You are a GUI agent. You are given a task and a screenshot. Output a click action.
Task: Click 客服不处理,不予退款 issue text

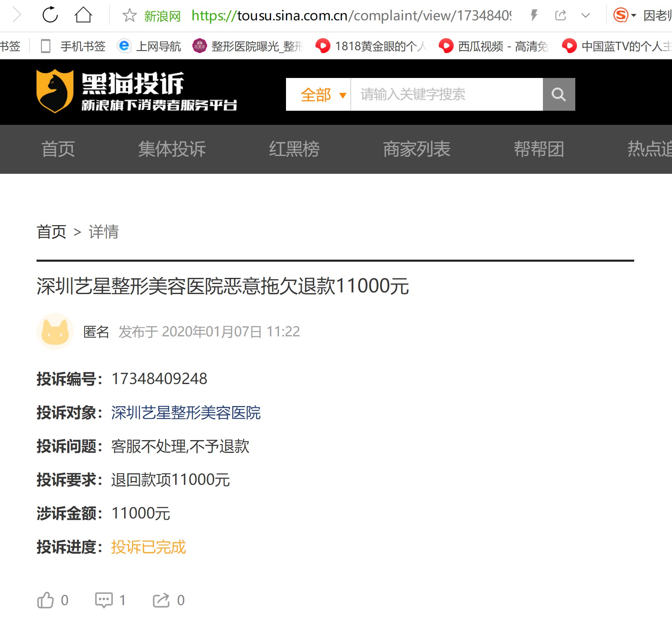180,446
